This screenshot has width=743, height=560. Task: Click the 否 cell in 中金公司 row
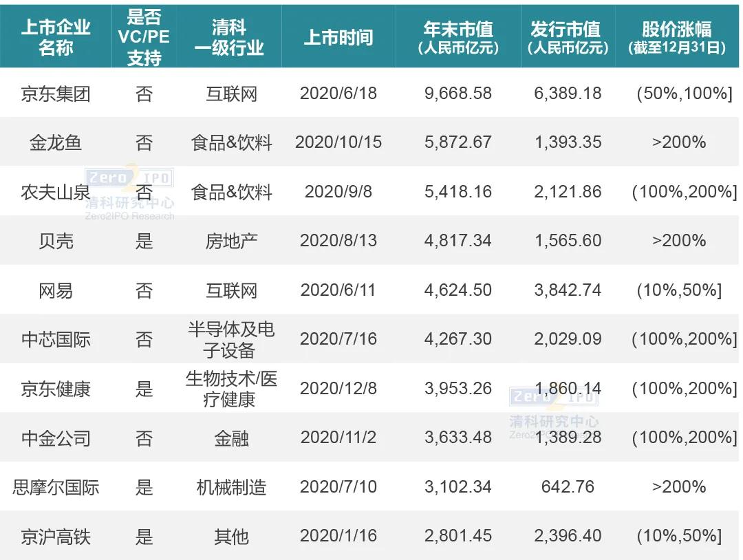[144, 438]
